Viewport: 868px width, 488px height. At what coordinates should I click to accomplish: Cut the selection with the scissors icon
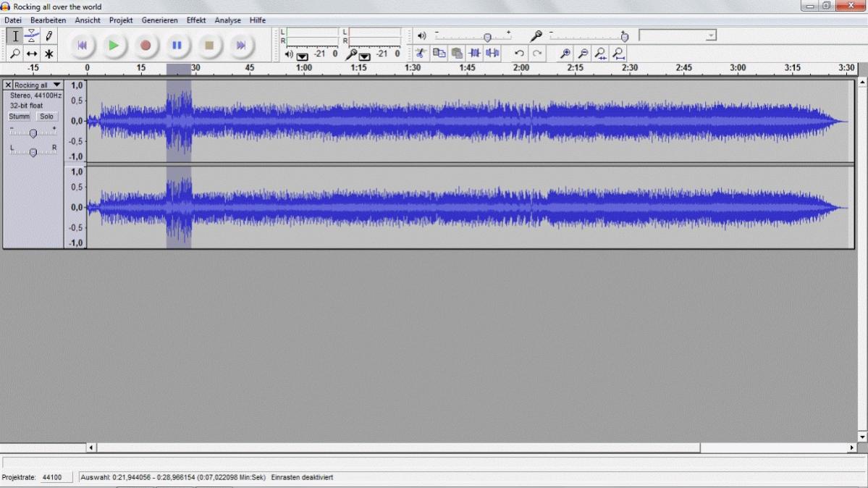421,53
